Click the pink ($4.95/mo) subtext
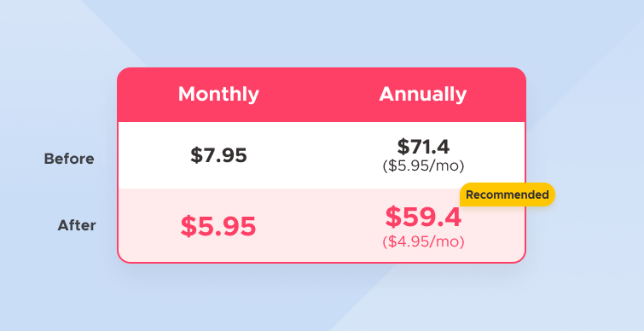The height and width of the screenshot is (331, 644). point(423,241)
